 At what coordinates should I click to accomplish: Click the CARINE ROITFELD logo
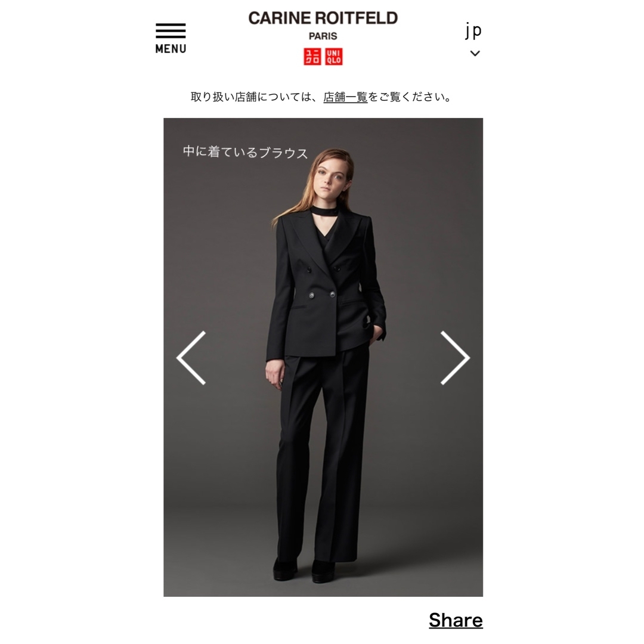(323, 18)
